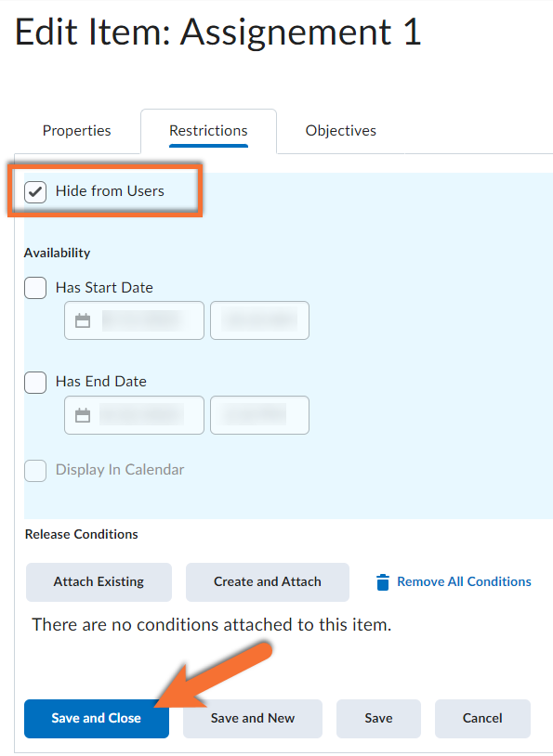
Task: Click the Save and New button
Action: pyautogui.click(x=253, y=719)
